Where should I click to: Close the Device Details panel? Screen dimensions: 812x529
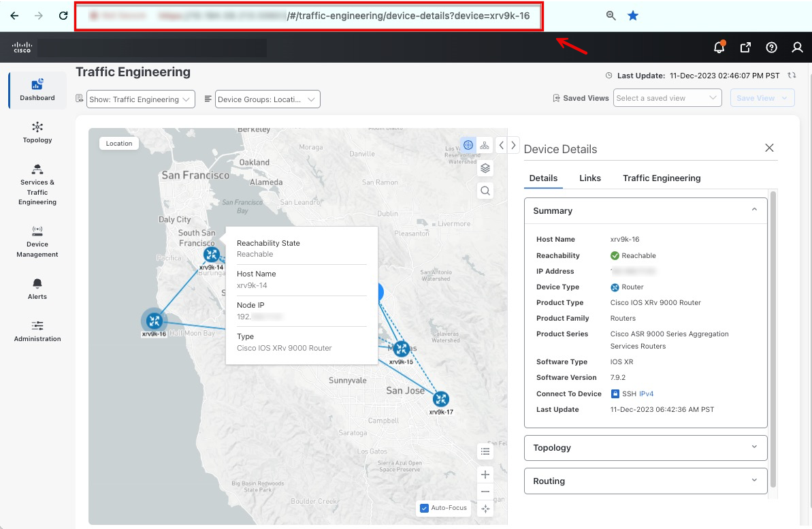tap(769, 148)
